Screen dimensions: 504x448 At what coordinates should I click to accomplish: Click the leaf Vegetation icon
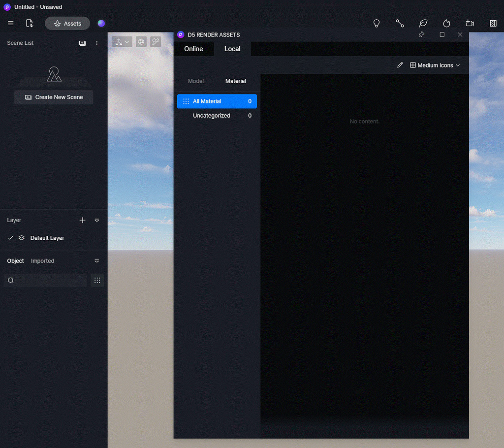point(423,23)
